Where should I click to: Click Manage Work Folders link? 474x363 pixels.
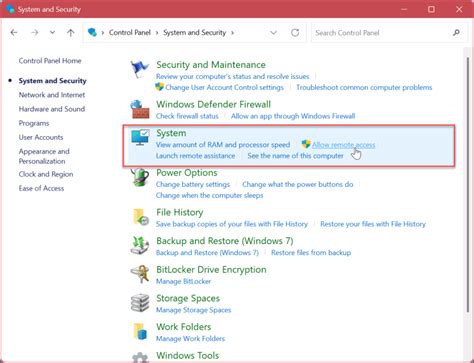tap(191, 339)
